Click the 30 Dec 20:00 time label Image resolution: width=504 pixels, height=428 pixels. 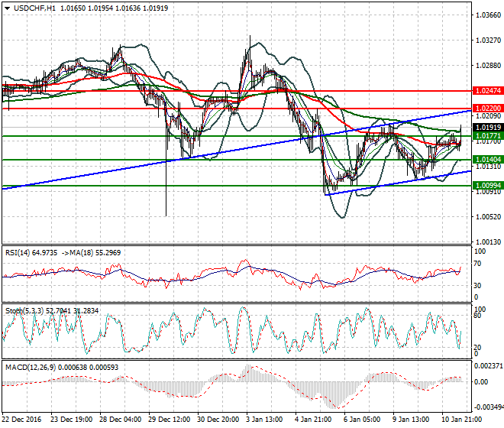(x=218, y=420)
